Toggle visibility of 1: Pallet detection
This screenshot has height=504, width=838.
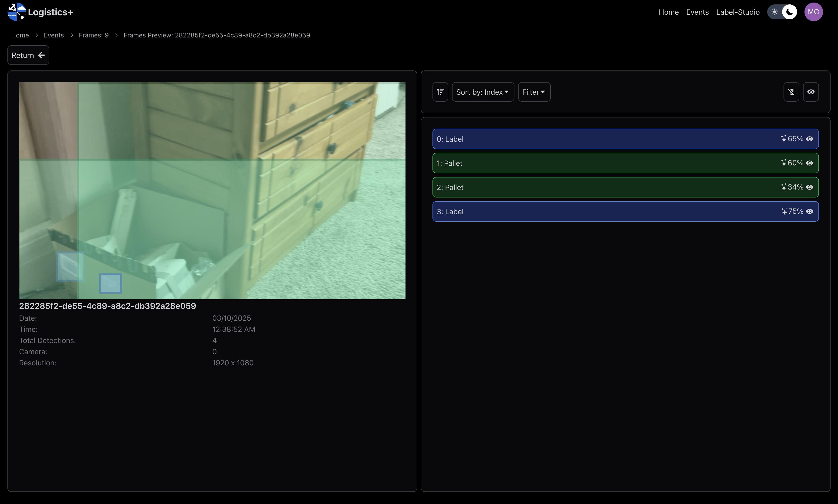[809, 163]
